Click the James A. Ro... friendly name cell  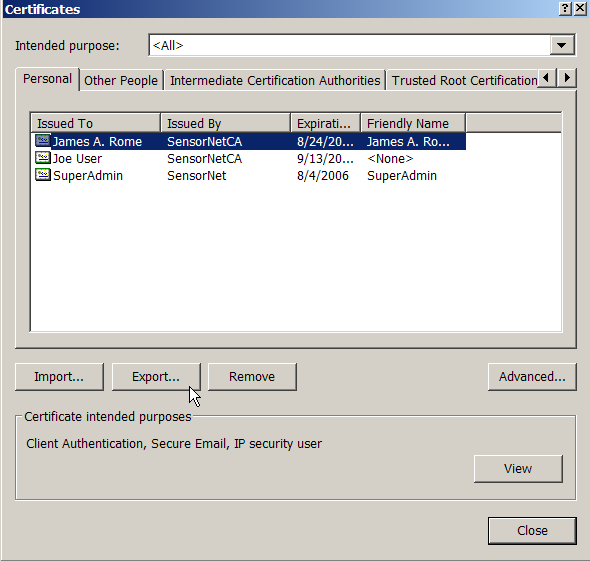click(408, 141)
